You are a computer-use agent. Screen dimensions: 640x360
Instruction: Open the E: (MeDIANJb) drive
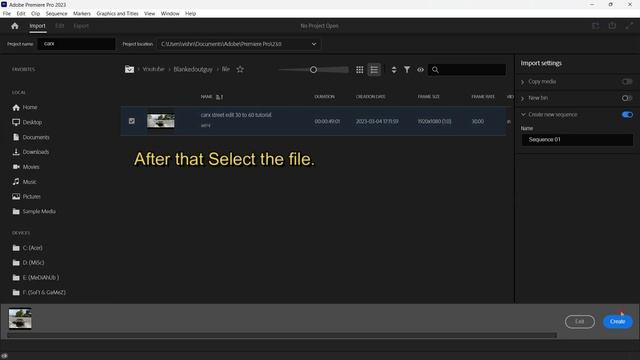click(x=36, y=278)
